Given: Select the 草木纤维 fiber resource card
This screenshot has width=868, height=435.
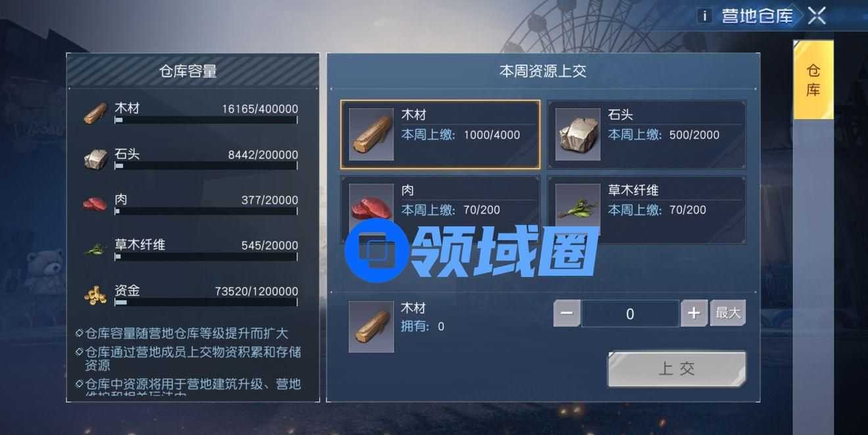Looking at the screenshot, I should coord(647,209).
